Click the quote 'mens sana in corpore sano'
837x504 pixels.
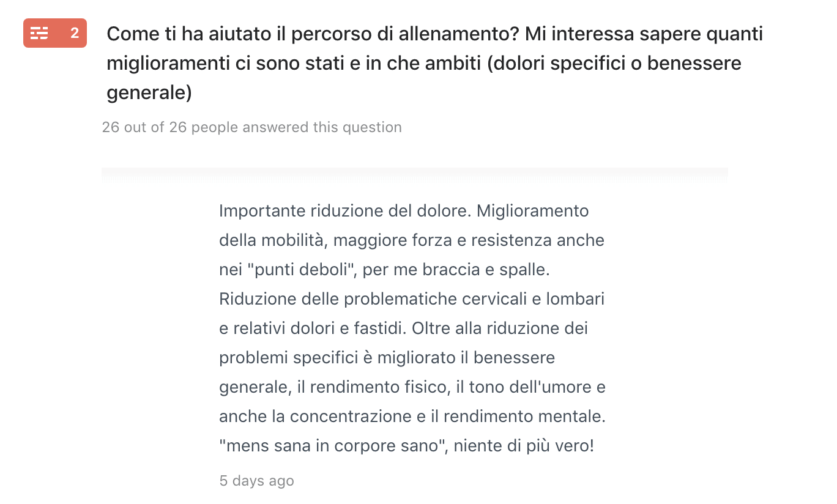click(x=332, y=446)
